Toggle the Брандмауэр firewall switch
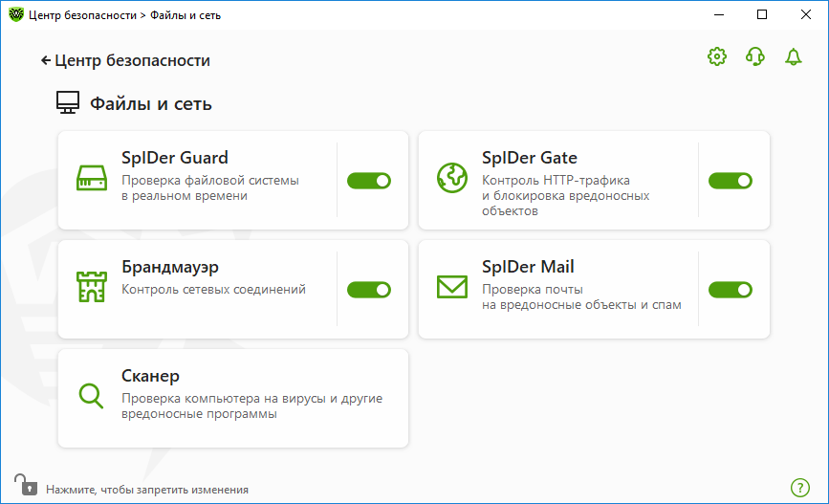The height and width of the screenshot is (504, 829). (369, 290)
